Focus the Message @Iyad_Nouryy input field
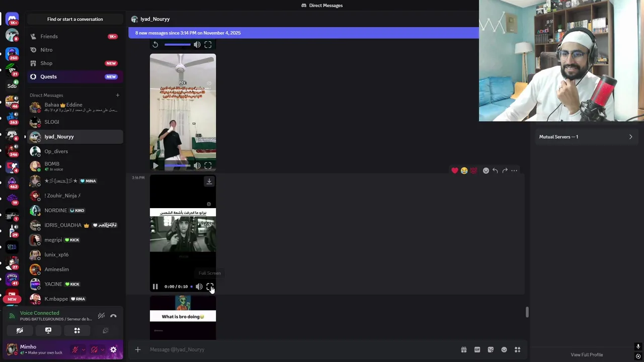 pyautogui.click(x=302, y=349)
